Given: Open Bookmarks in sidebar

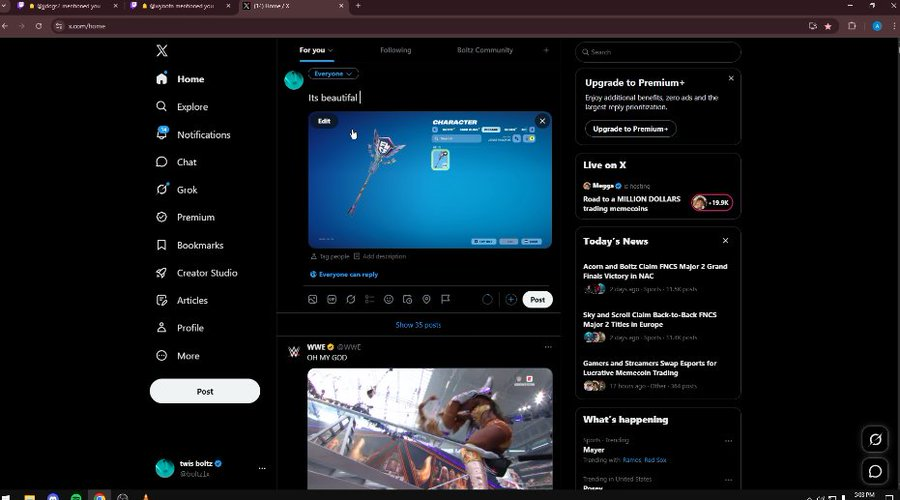Looking at the screenshot, I should pyautogui.click(x=189, y=245).
